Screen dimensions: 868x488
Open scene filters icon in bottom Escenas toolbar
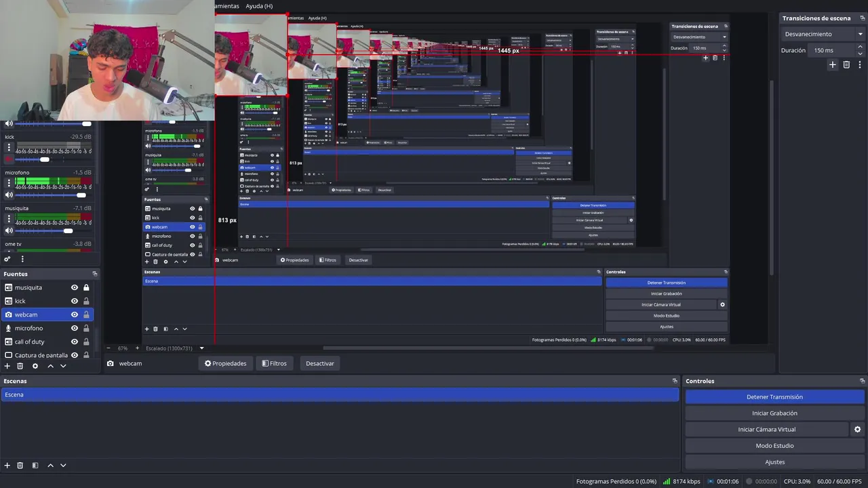35,466
